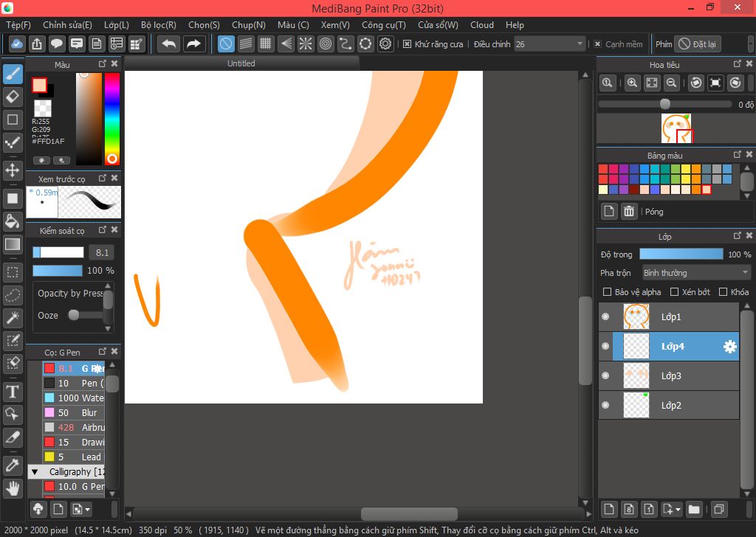Screen dimensions: 756x537
Task: Open Lớp4 layer settings gear
Action: click(x=730, y=346)
